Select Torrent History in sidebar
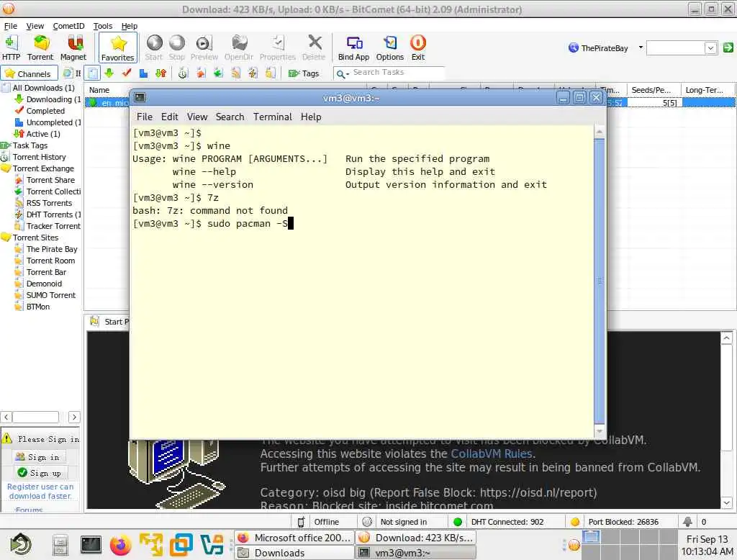This screenshot has height=560, width=737. point(39,157)
